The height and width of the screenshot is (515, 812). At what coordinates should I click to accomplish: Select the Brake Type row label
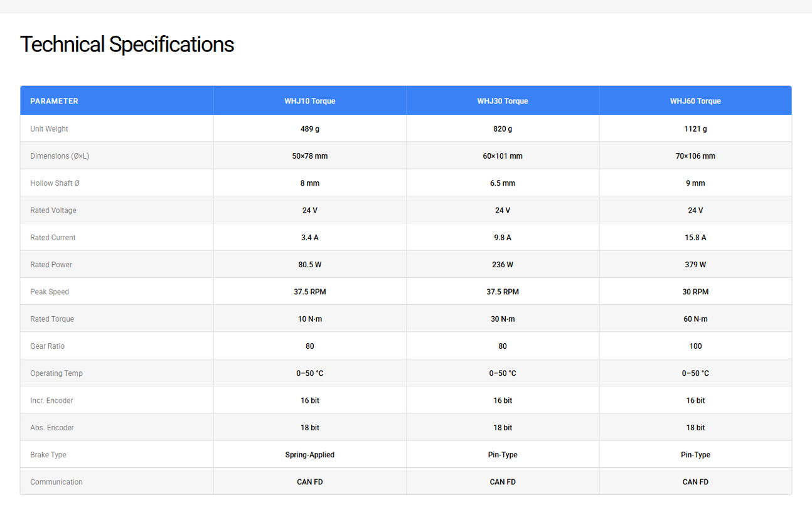48,455
